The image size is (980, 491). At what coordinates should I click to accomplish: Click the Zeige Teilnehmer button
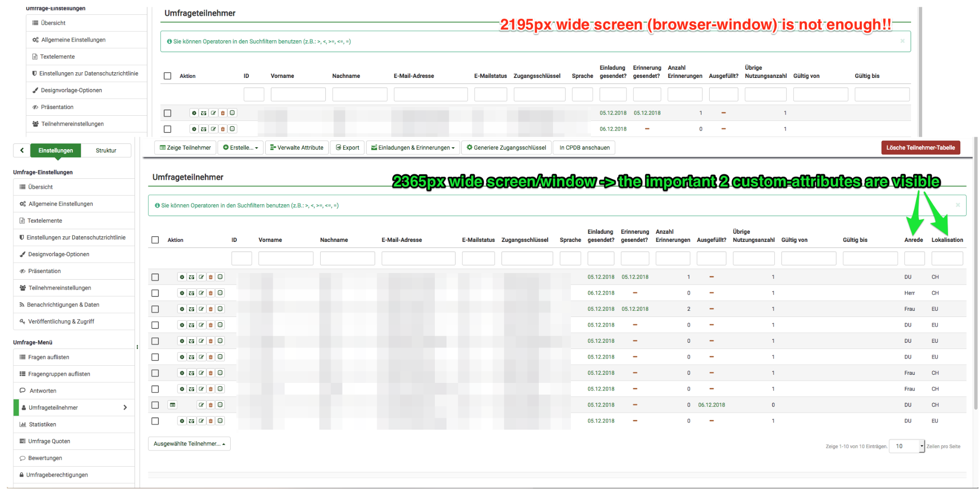185,148
